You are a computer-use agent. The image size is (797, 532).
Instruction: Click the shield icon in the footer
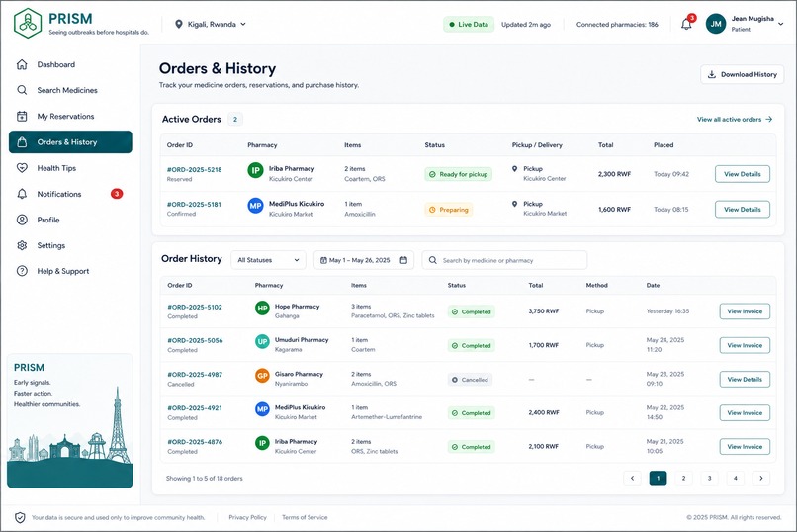pyautogui.click(x=20, y=517)
